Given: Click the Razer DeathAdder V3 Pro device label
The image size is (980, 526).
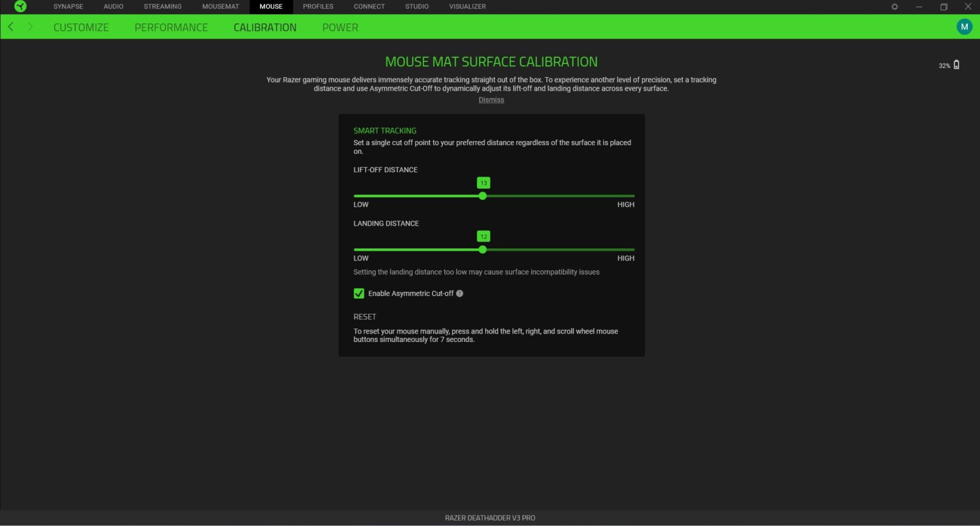Looking at the screenshot, I should pos(490,518).
